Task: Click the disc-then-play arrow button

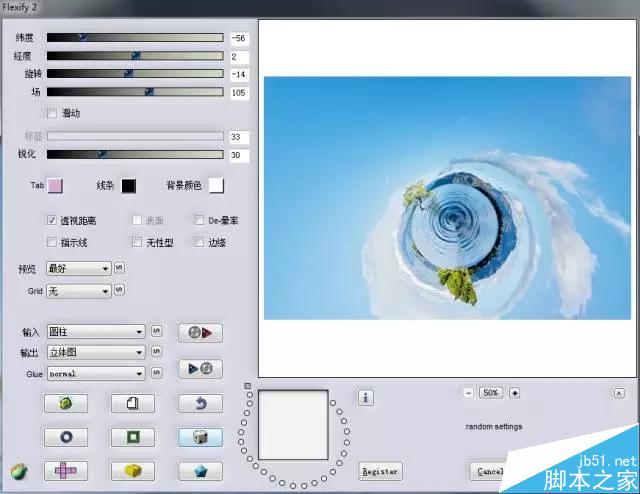Action: (x=200, y=333)
